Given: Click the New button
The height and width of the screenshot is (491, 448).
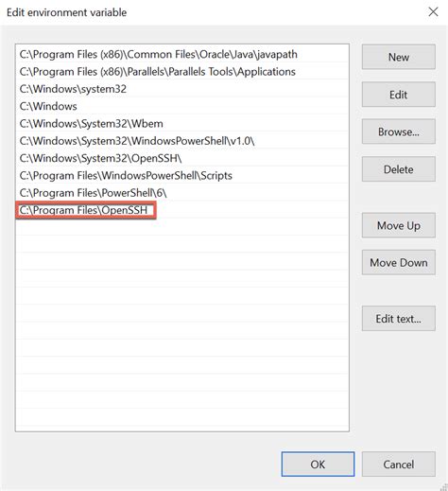Looking at the screenshot, I should 399,57.
